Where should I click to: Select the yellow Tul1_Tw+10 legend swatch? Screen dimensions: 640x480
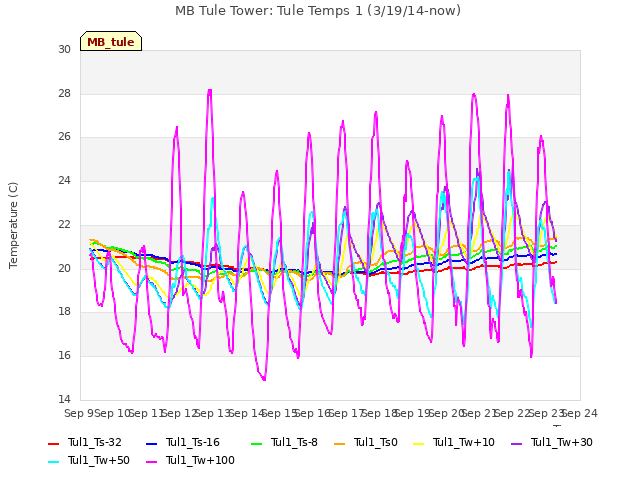419,443
